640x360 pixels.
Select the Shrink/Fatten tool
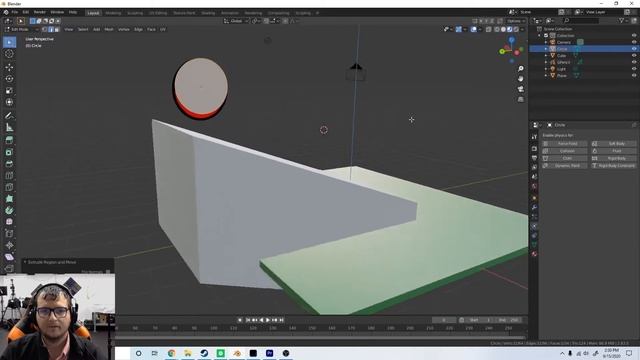[x=9, y=245]
